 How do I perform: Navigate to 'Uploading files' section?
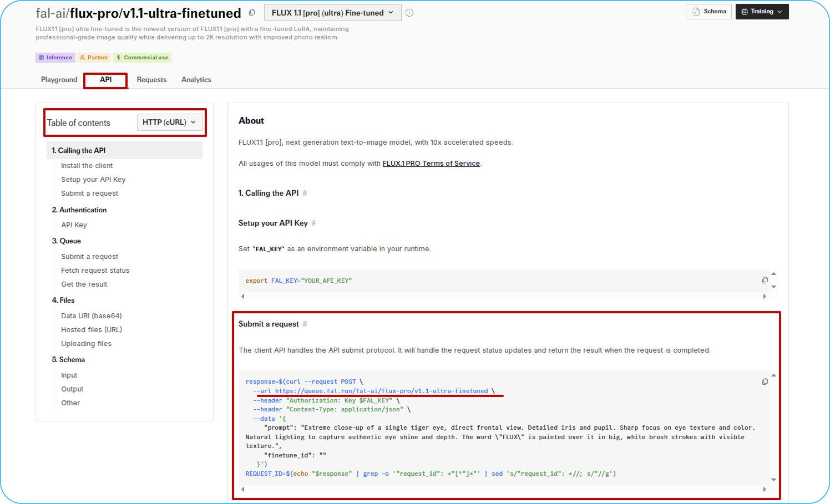click(87, 344)
